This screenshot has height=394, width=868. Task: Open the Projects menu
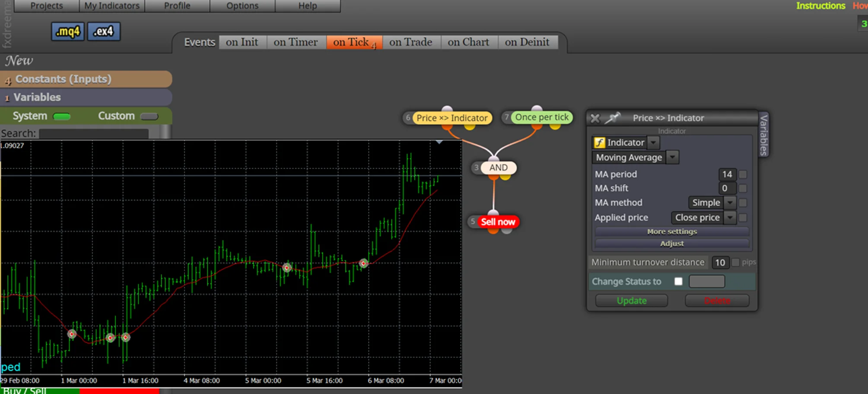[x=47, y=6]
